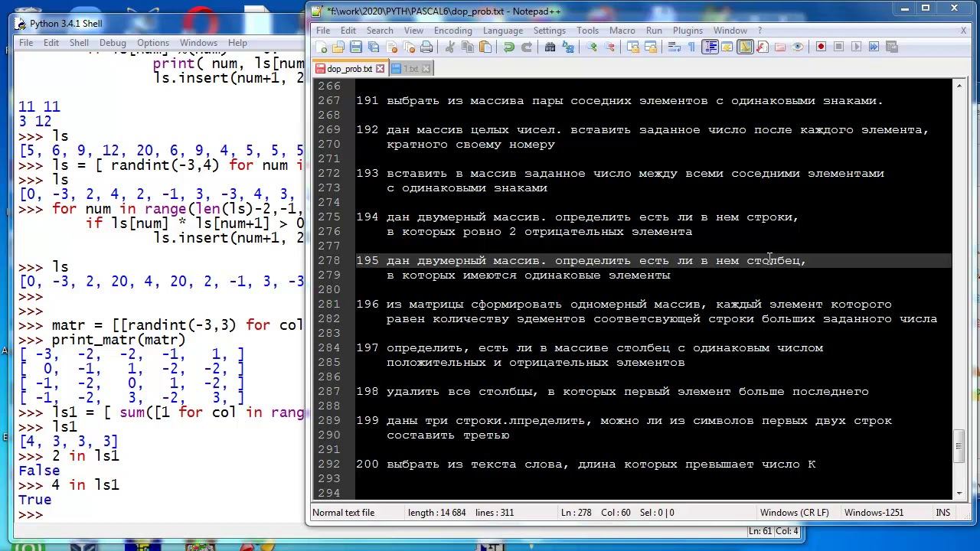Toggle Show All Characters pilcrow icon
This screenshot has width=980, height=551.
point(691,47)
